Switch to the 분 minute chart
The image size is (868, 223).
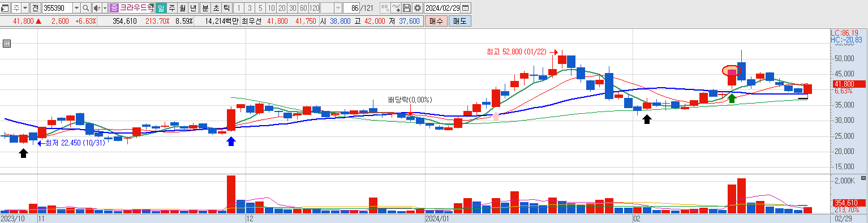pyautogui.click(x=205, y=8)
